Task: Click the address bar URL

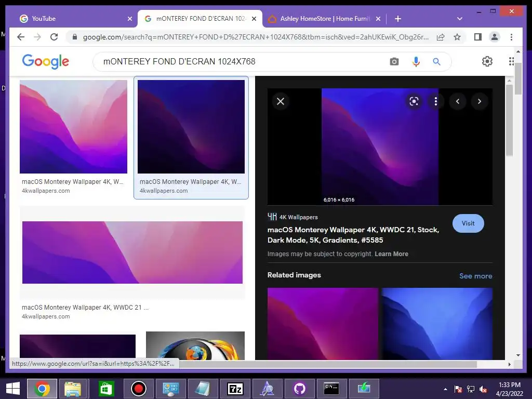Action: 256,37
